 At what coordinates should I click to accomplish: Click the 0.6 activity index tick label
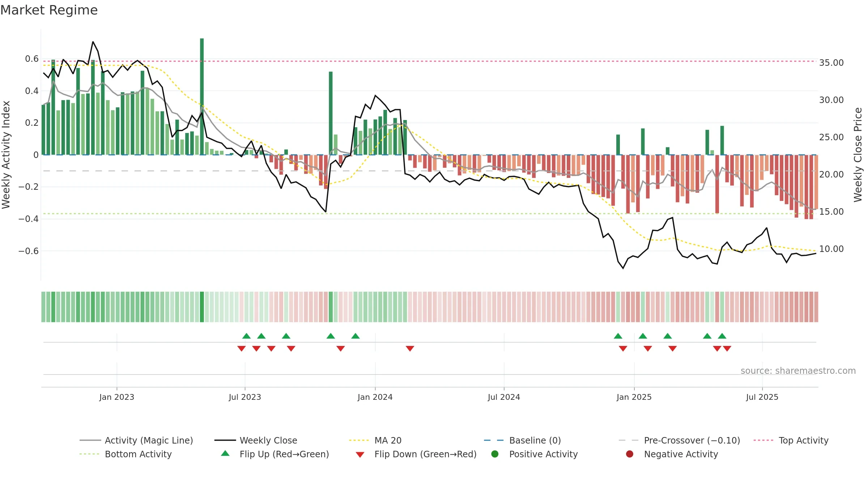pos(32,59)
